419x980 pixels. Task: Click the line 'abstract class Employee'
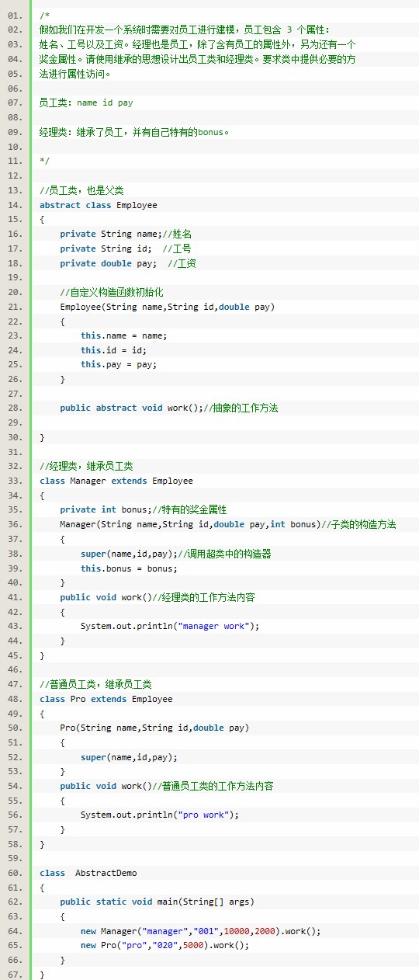pyautogui.click(x=98, y=205)
